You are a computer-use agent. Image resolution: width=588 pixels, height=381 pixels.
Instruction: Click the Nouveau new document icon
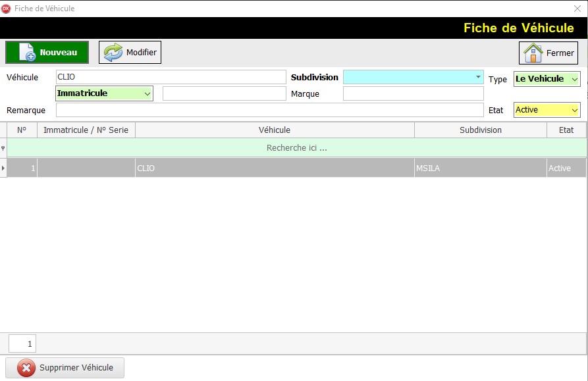point(26,53)
